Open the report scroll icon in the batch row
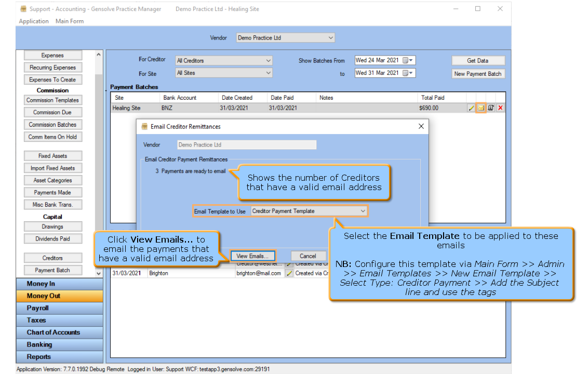The height and width of the screenshot is (374, 588). [x=491, y=108]
